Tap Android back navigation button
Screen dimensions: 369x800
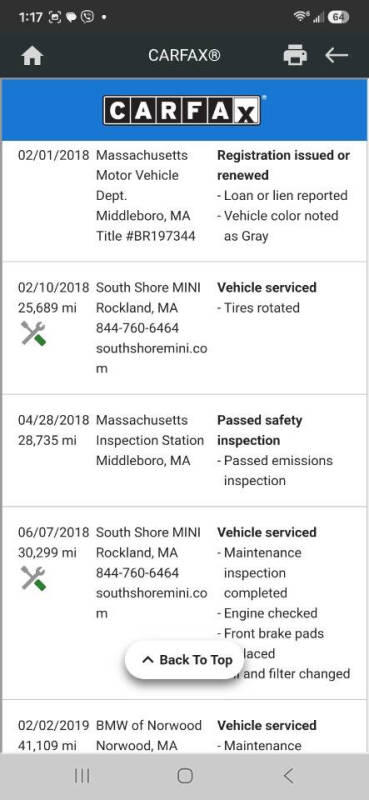tap(288, 776)
